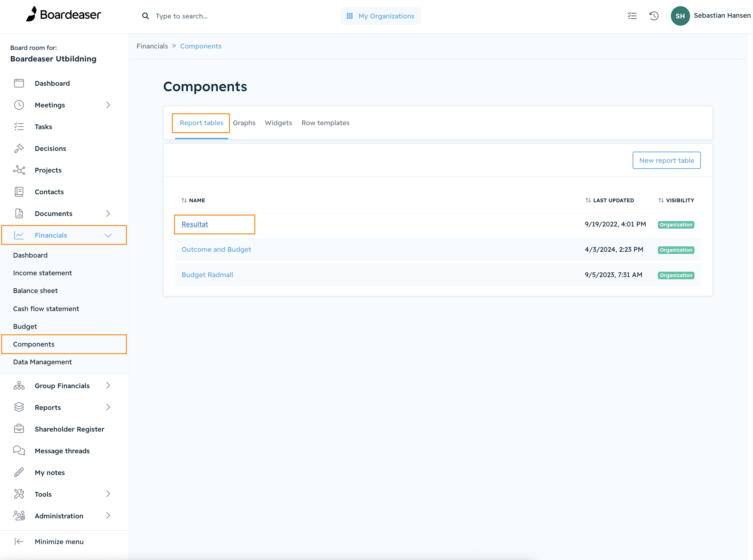Collapse the Financials submenu chevron
753x560 pixels.
108,235
